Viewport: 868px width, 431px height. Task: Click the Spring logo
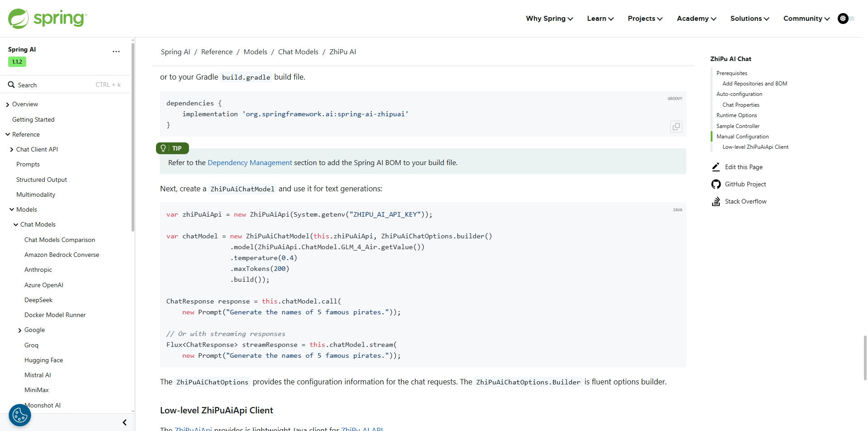[x=47, y=19]
